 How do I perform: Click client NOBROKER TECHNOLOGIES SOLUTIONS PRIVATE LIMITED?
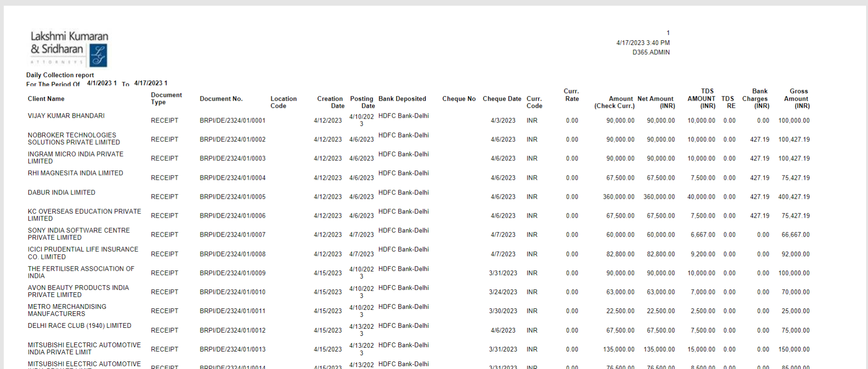(74, 139)
